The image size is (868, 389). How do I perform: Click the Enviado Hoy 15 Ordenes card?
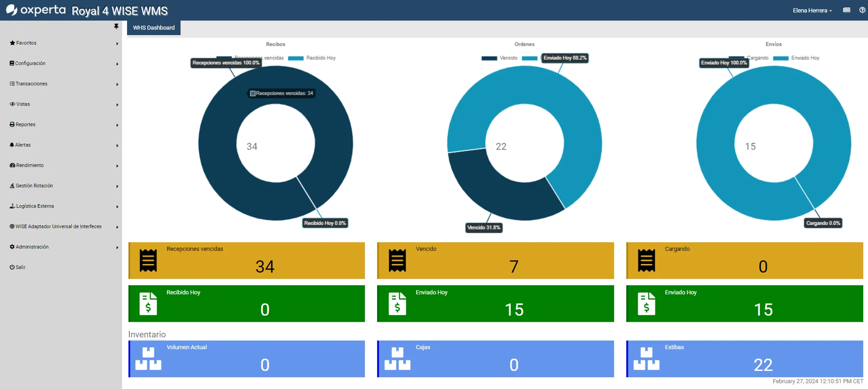[x=496, y=304]
